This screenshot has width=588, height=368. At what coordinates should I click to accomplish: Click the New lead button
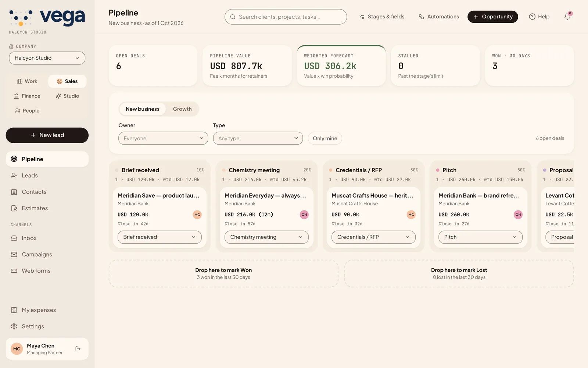pyautogui.click(x=47, y=135)
